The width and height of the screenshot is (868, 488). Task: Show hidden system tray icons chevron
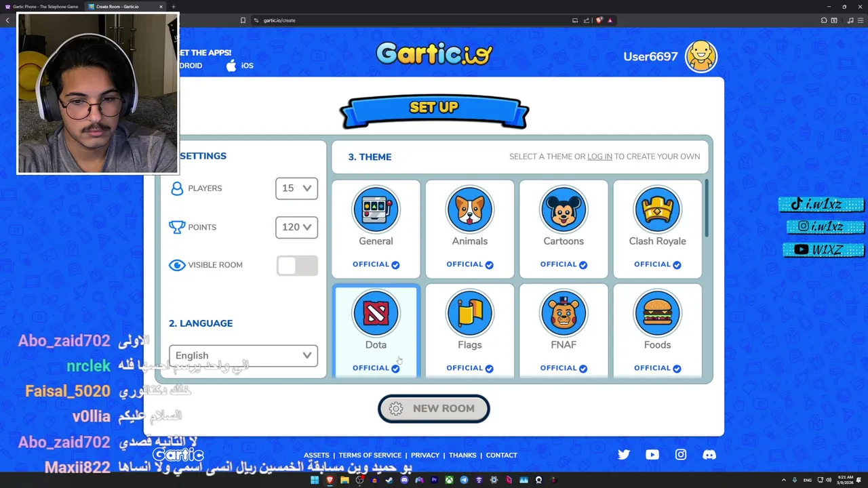pyautogui.click(x=785, y=480)
